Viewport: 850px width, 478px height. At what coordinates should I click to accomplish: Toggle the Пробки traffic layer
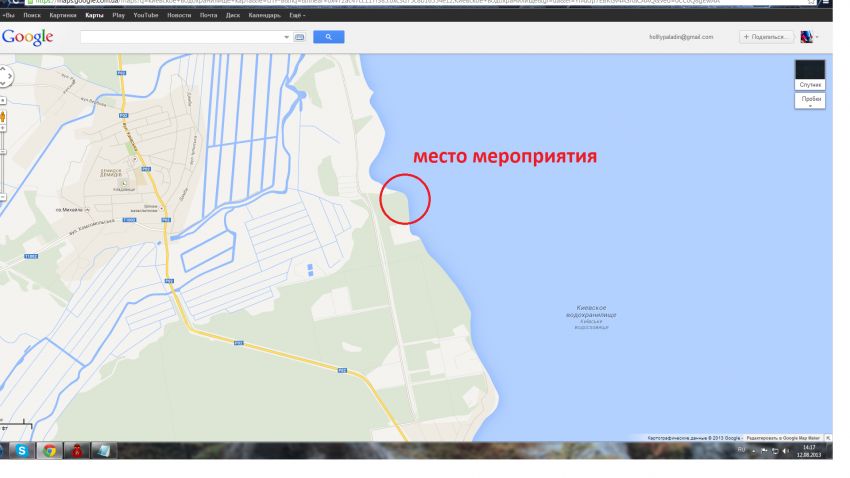tap(810, 101)
